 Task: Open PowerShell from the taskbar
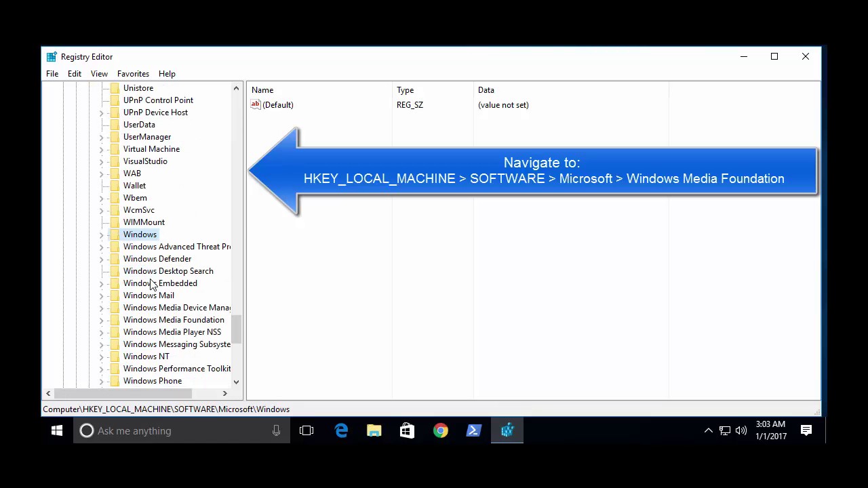click(473, 430)
